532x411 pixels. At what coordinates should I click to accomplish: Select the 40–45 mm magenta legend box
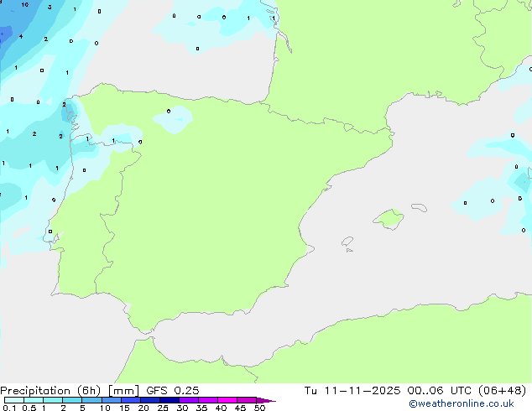click(x=227, y=400)
